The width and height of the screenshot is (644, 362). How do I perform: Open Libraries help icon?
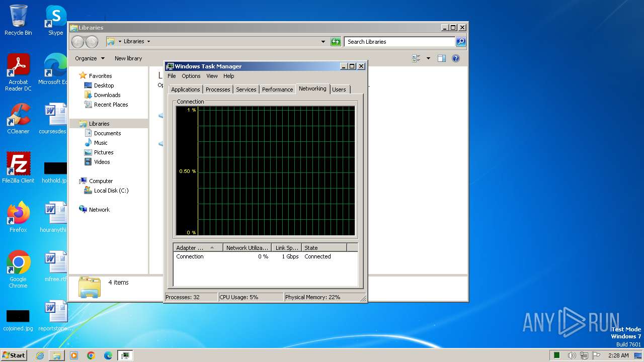coord(456,58)
